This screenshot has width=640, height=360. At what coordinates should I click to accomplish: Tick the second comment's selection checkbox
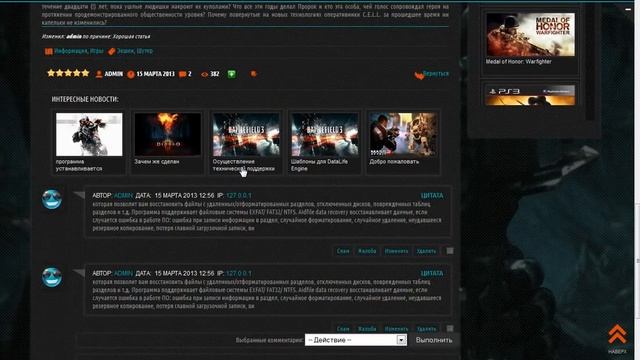click(450, 328)
